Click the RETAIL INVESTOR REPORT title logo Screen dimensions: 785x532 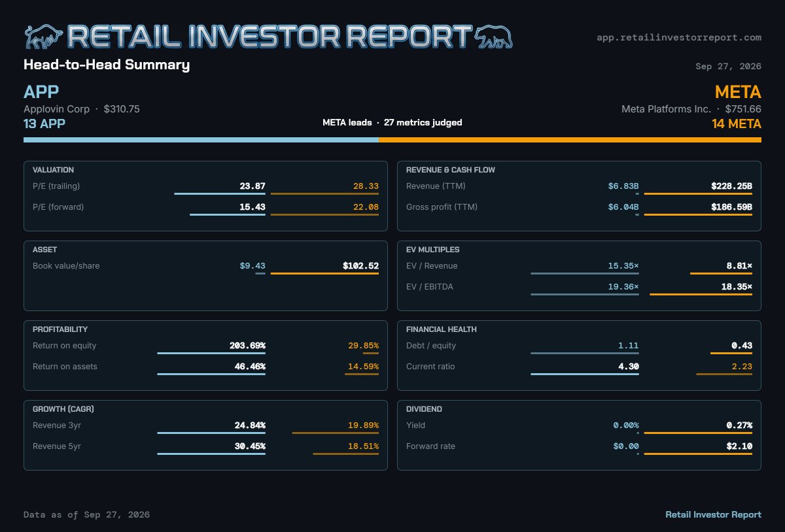pyautogui.click(x=268, y=37)
